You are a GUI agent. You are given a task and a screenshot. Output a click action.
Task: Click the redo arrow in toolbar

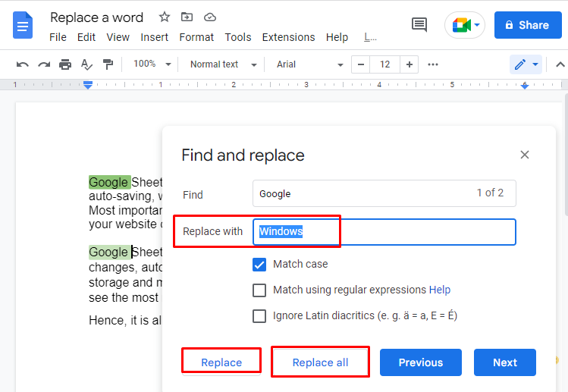44,64
